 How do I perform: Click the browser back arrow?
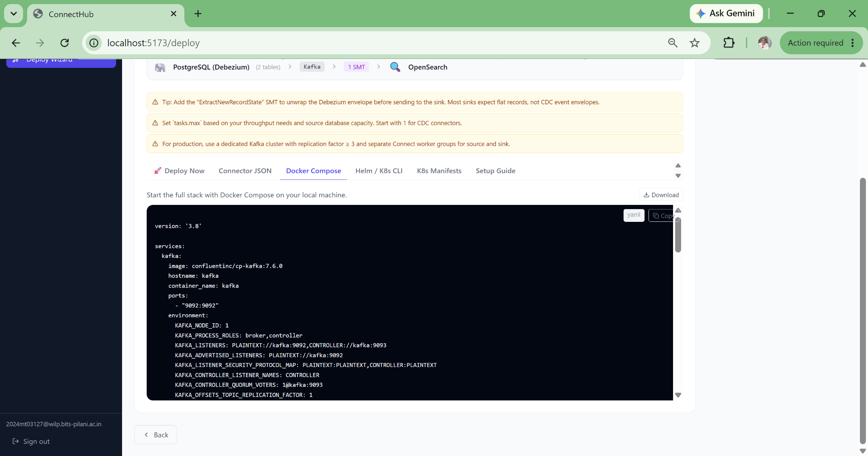(16, 43)
